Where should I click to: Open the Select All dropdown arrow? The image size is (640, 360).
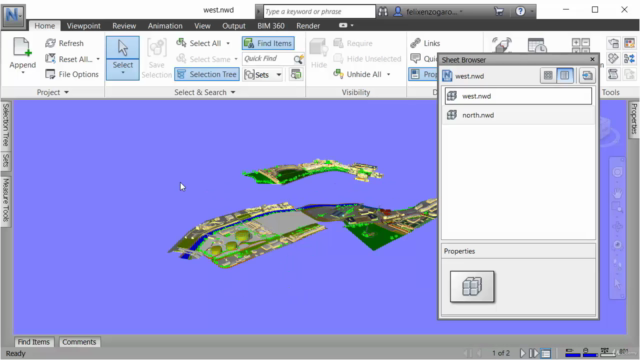[228, 43]
